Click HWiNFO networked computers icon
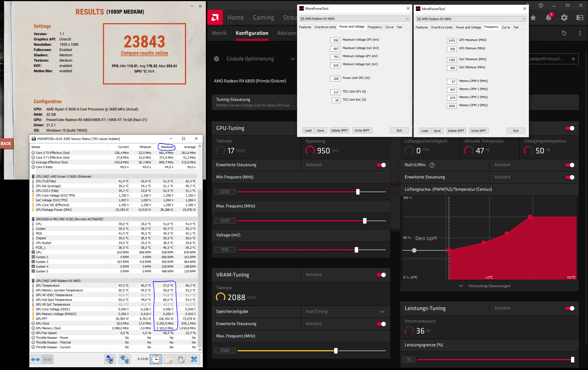The image size is (588, 370). point(125,359)
